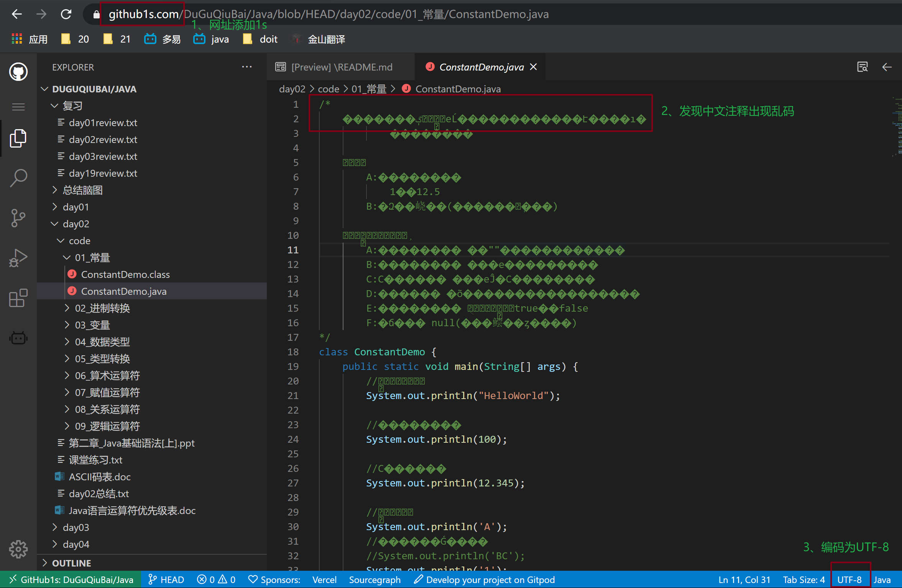
Task: Click the errors and warnings indicator
Action: [216, 579]
